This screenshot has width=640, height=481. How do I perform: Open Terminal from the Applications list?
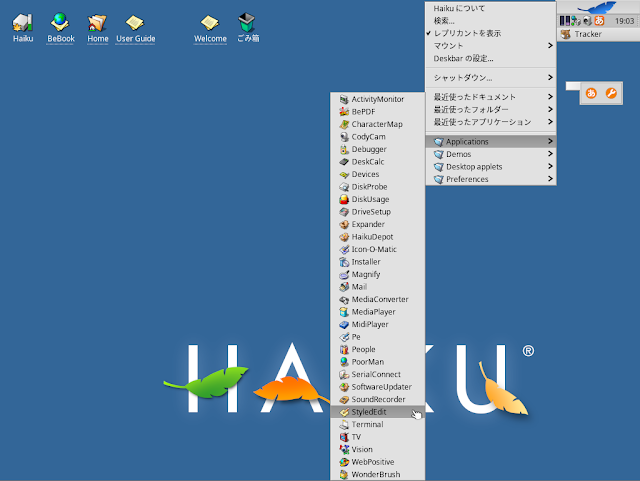point(378,425)
